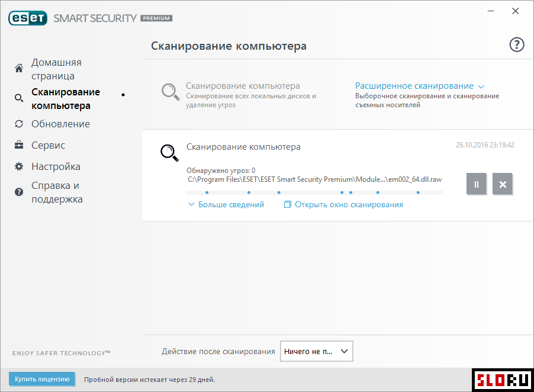The image size is (534, 392).
Task: Cancel the running scan with the X button
Action: pos(503,184)
